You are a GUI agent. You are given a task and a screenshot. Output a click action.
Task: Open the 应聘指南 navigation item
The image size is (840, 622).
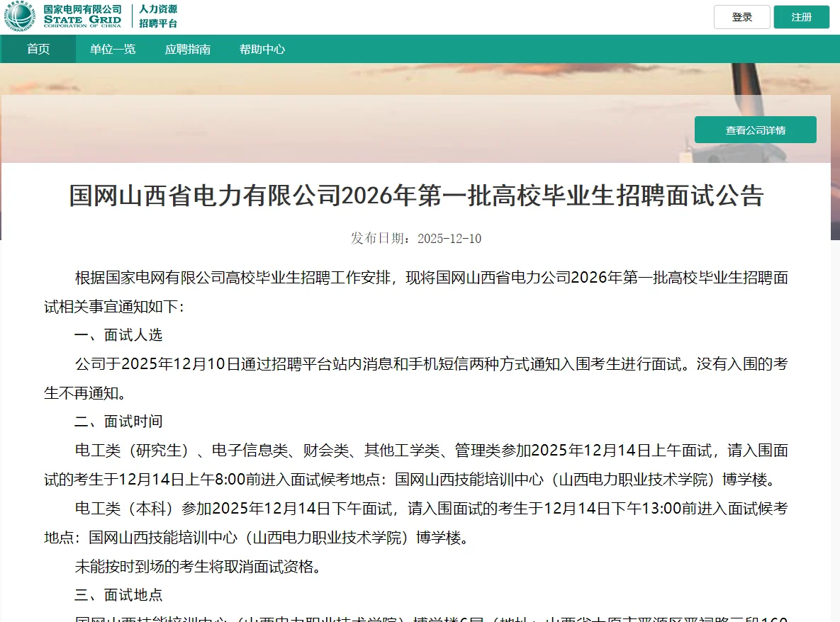pyautogui.click(x=186, y=50)
